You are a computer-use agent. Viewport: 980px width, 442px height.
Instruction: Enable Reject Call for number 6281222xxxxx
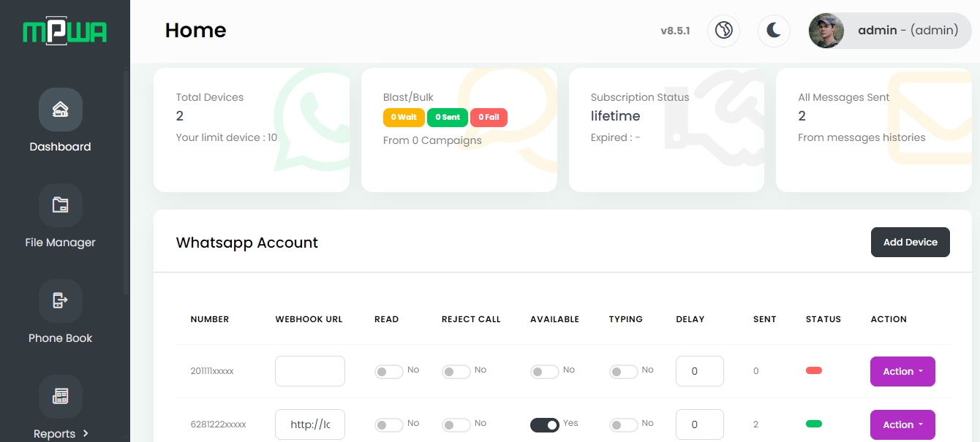point(456,424)
